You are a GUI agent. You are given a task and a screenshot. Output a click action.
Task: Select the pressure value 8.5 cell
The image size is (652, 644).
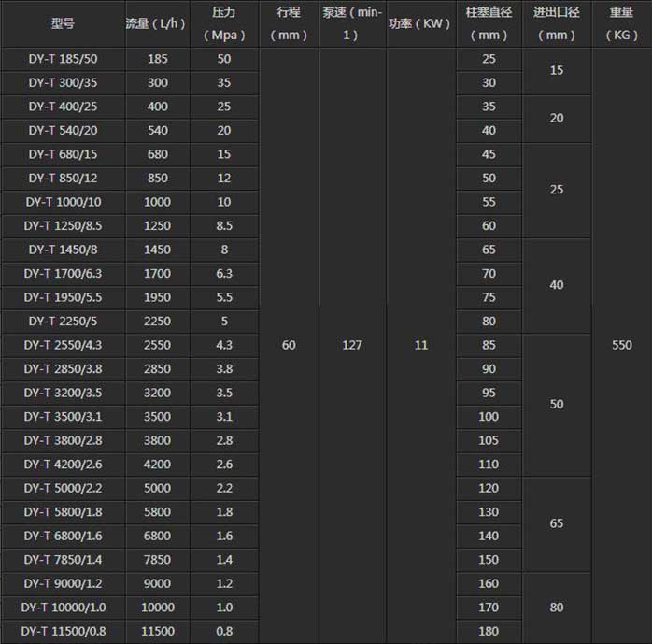pos(223,225)
